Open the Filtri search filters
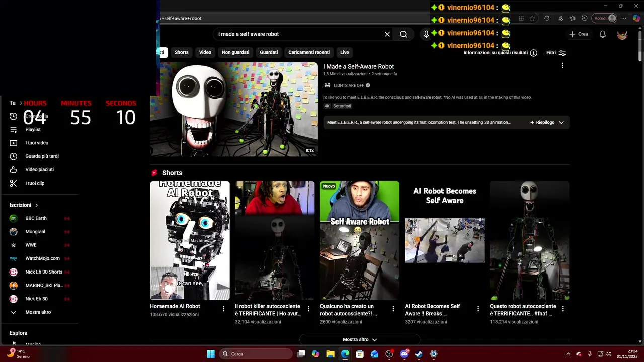The width and height of the screenshot is (644, 362). [556, 53]
